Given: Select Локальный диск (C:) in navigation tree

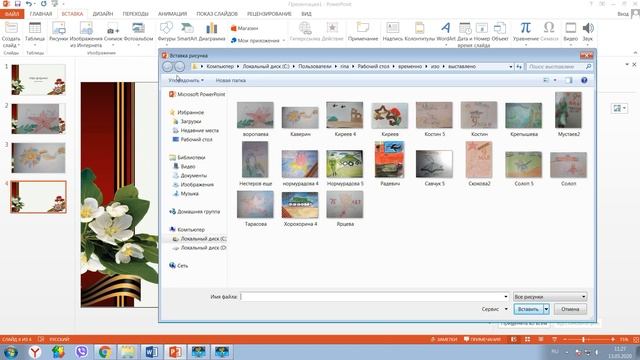Looking at the screenshot, I should tap(200, 239).
